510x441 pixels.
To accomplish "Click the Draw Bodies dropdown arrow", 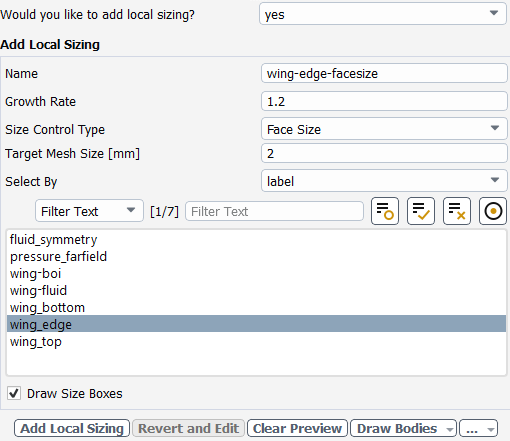I will (450, 429).
